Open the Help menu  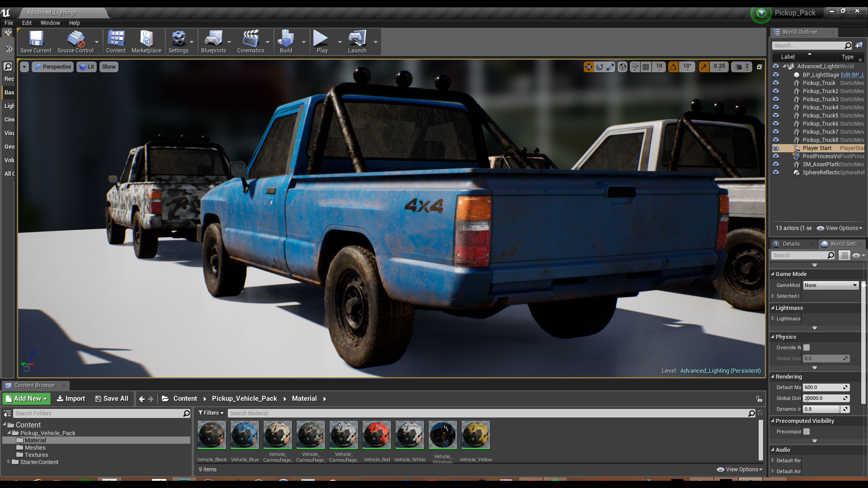(x=74, y=23)
